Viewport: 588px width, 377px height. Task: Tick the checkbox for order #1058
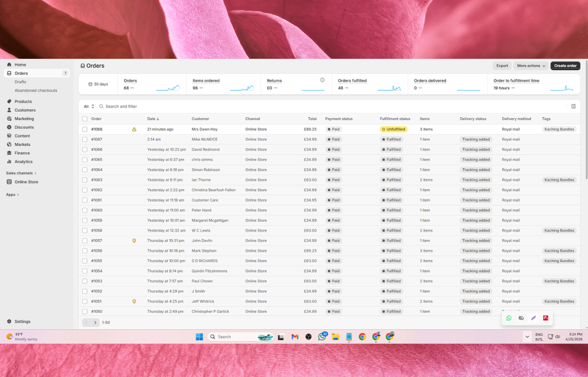tap(85, 230)
